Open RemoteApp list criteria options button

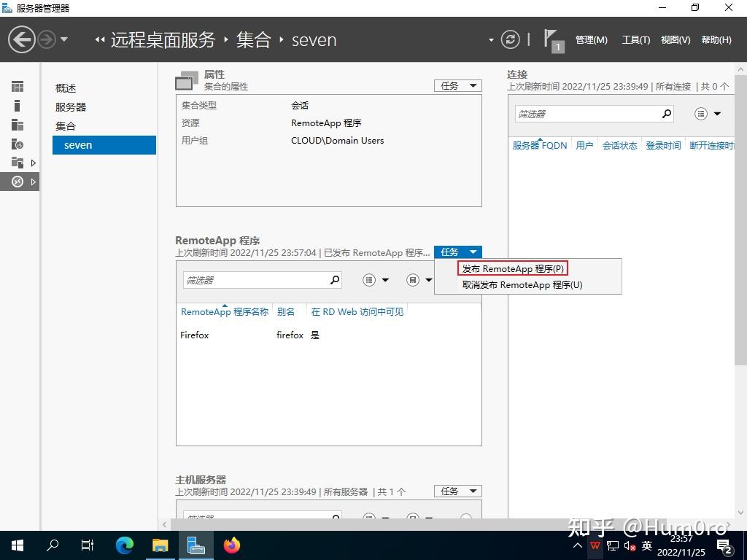pos(369,280)
